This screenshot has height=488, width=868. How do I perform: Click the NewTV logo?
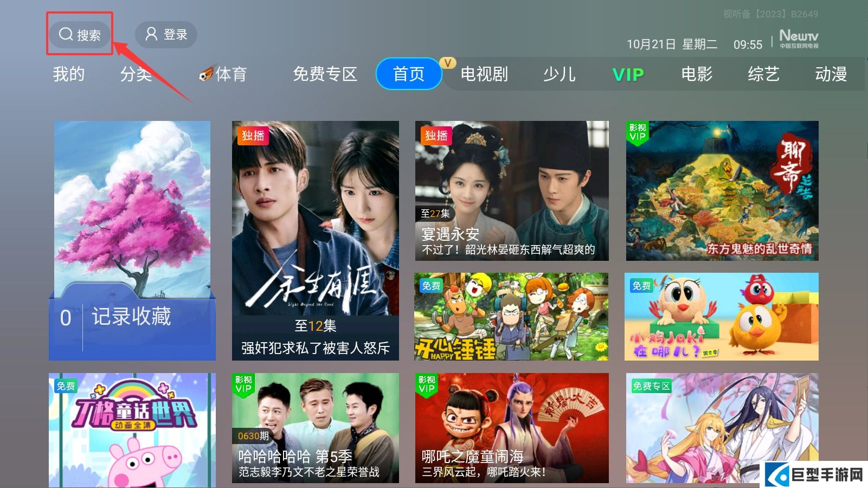[799, 38]
